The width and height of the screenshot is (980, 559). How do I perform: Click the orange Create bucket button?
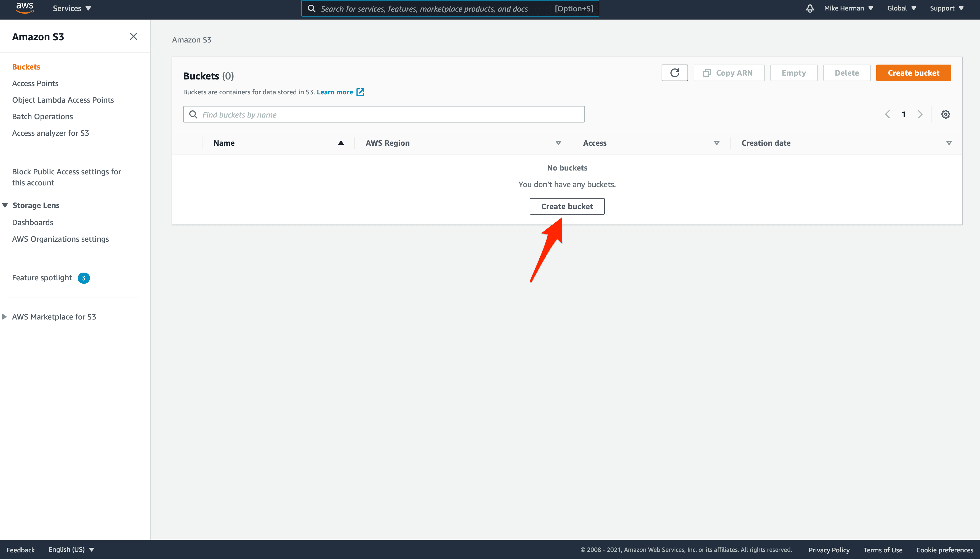tap(913, 73)
